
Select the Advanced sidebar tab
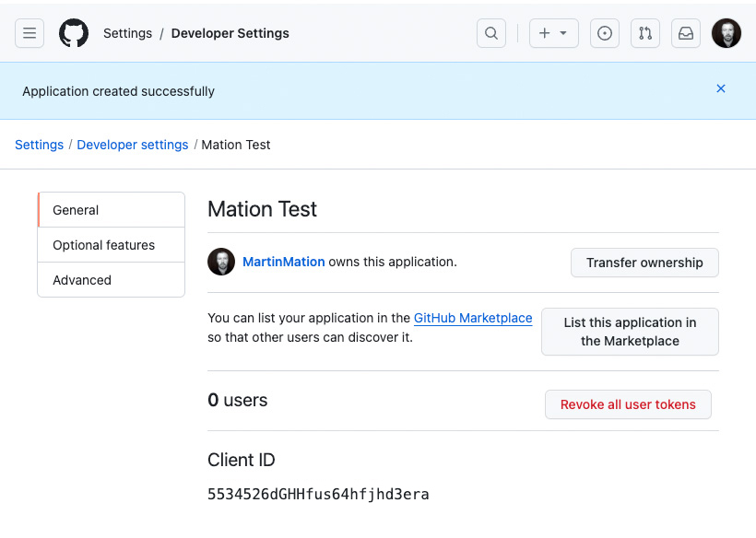(x=112, y=280)
